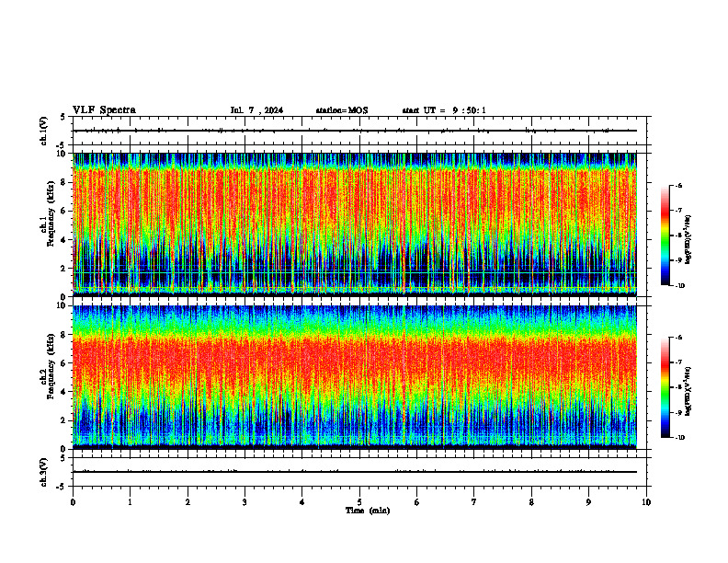Click the '8' kHz tick of ch.1 frequency axis
The height and width of the screenshot is (563, 728).
63,182
